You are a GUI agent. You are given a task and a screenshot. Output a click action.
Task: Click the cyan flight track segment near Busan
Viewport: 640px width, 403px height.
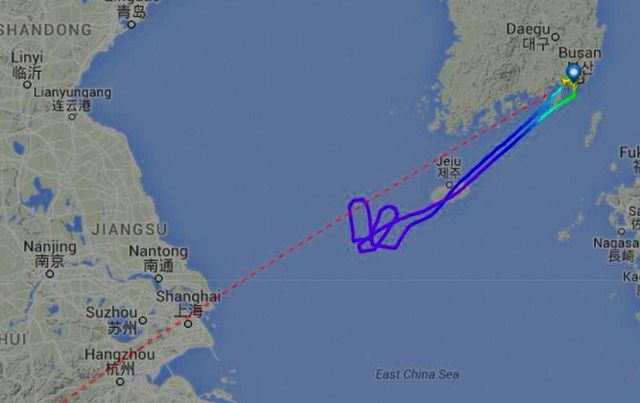coord(549,104)
